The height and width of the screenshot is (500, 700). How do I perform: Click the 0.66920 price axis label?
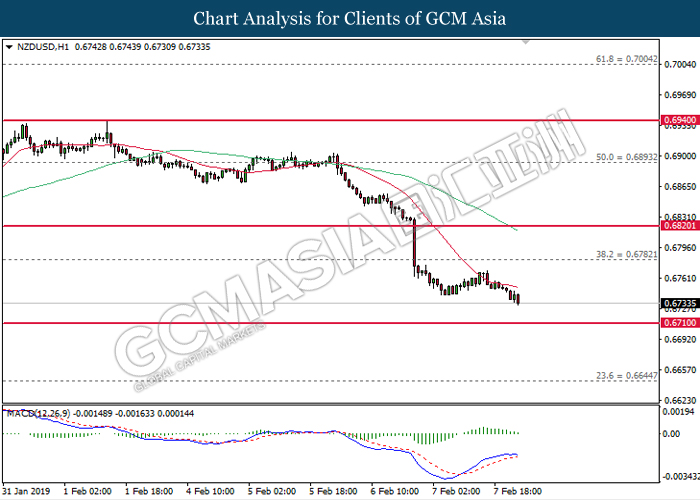click(680, 340)
